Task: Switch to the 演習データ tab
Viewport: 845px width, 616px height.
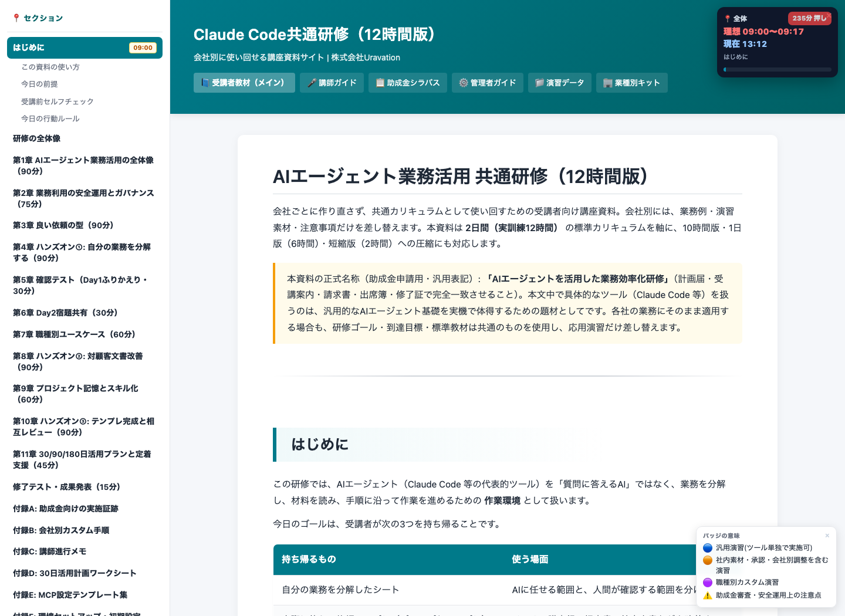Action: point(559,83)
